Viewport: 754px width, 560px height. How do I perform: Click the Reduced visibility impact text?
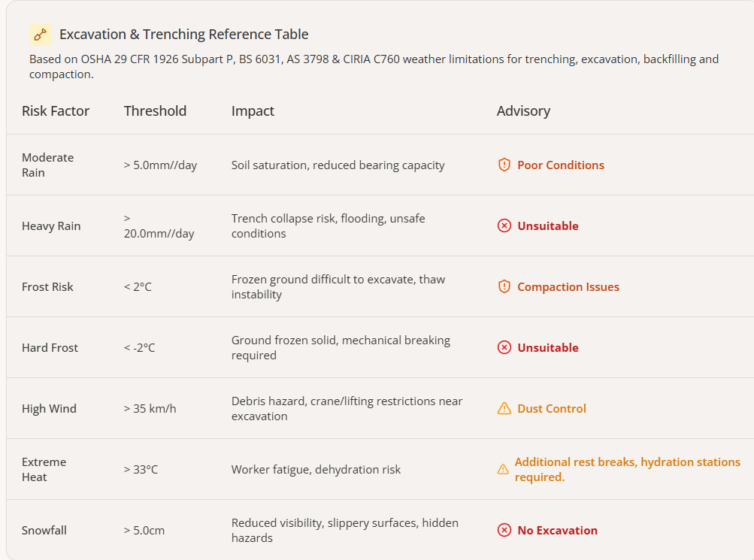345,530
